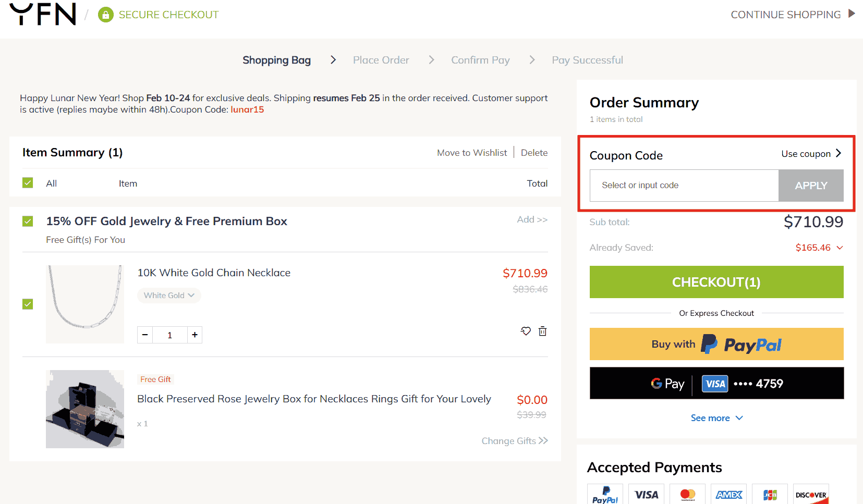Open the White Gold variant dropdown
The height and width of the screenshot is (504, 863).
pyautogui.click(x=169, y=296)
